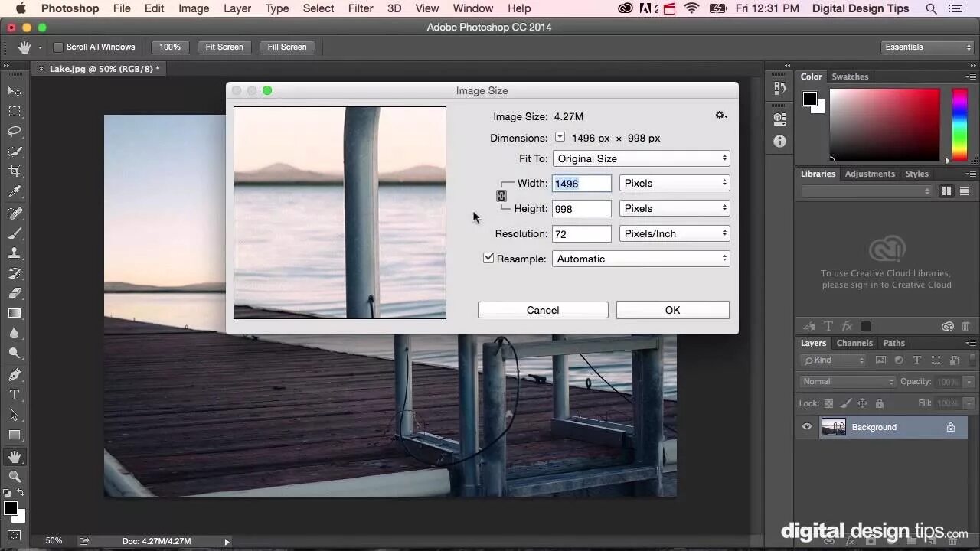This screenshot has width=980, height=551.
Task: Select the Hand tool in toolbar
Action: click(x=15, y=457)
